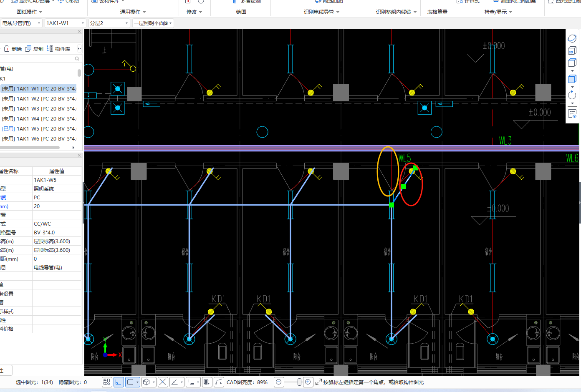Open the 分层2 layer dropdown

109,23
